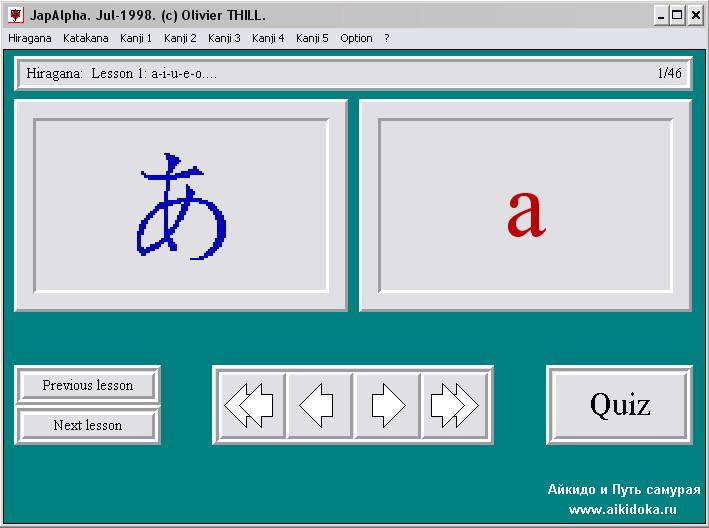
Task: Open the Option menu
Action: [356, 38]
